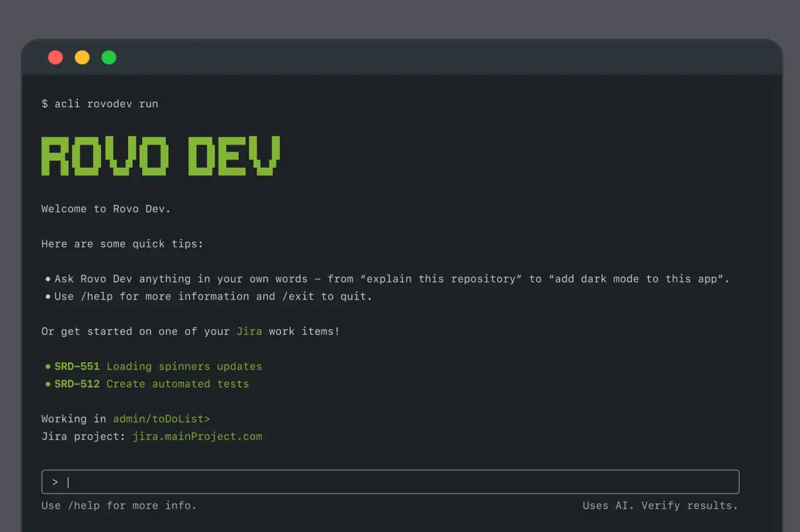This screenshot has height=532, width=800.
Task: Open the green Jira link in text
Action: coord(249,332)
